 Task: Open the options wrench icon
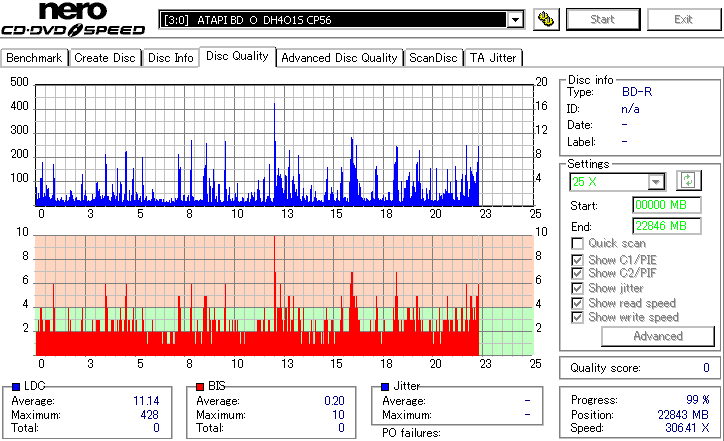coord(546,19)
